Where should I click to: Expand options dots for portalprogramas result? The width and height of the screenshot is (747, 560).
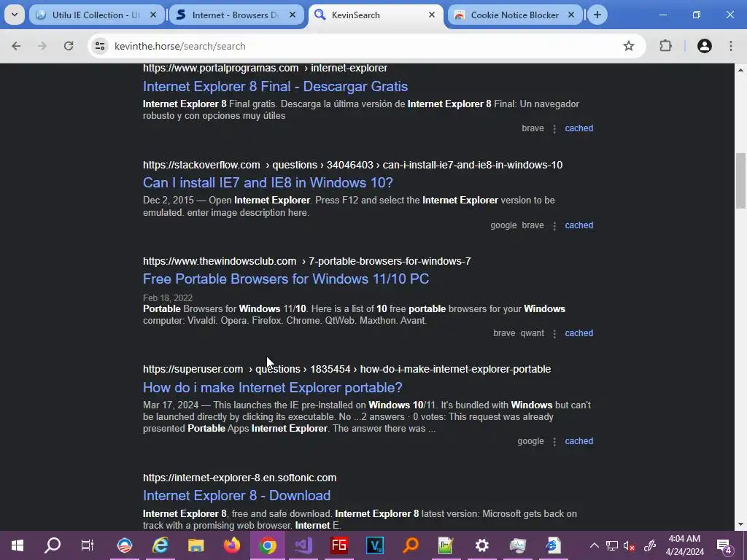point(554,128)
